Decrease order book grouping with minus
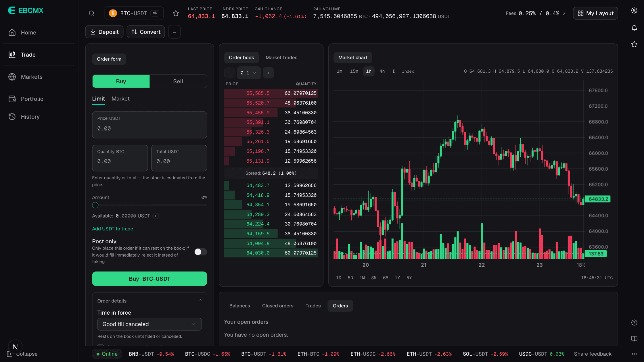 click(229, 73)
